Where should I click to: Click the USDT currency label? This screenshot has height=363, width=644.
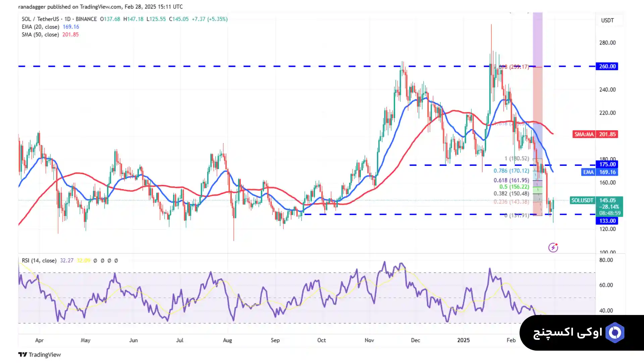607,20
